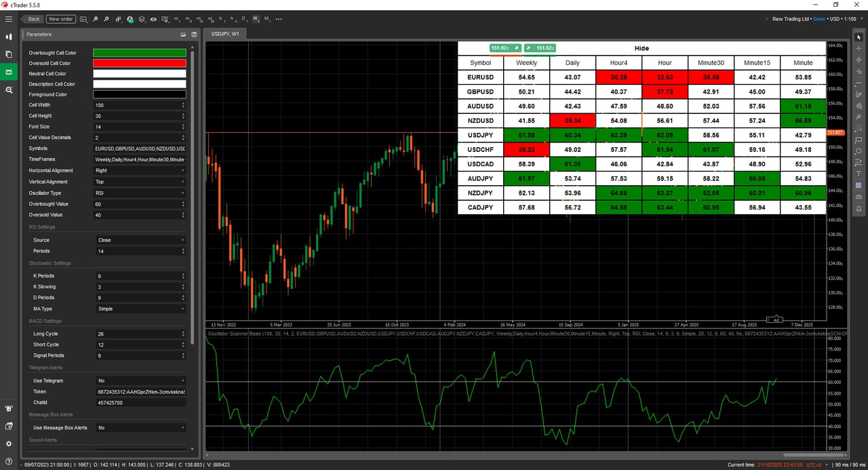Open the MA Type Simple dropdown
Viewport: 868px width, 470px height.
pyautogui.click(x=140, y=309)
